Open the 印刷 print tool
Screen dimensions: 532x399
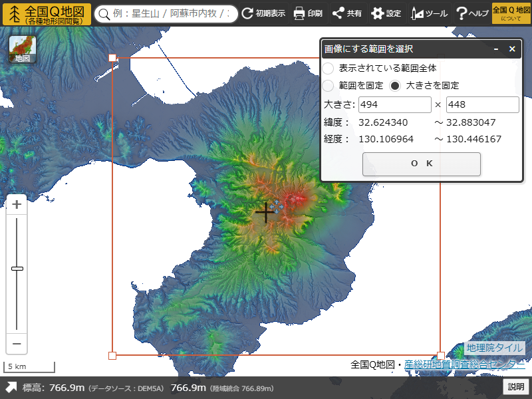click(308, 13)
